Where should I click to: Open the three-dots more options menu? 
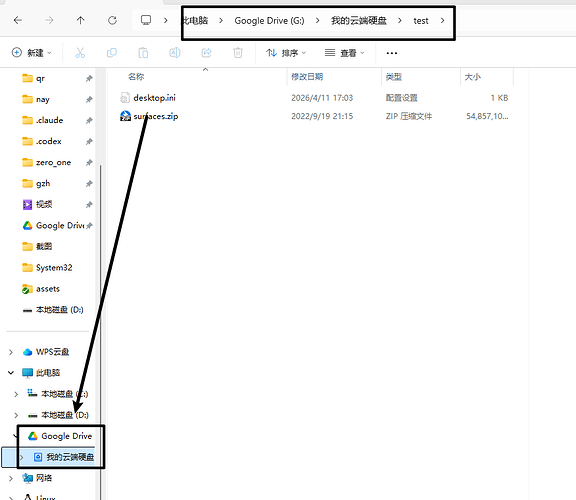coord(392,53)
